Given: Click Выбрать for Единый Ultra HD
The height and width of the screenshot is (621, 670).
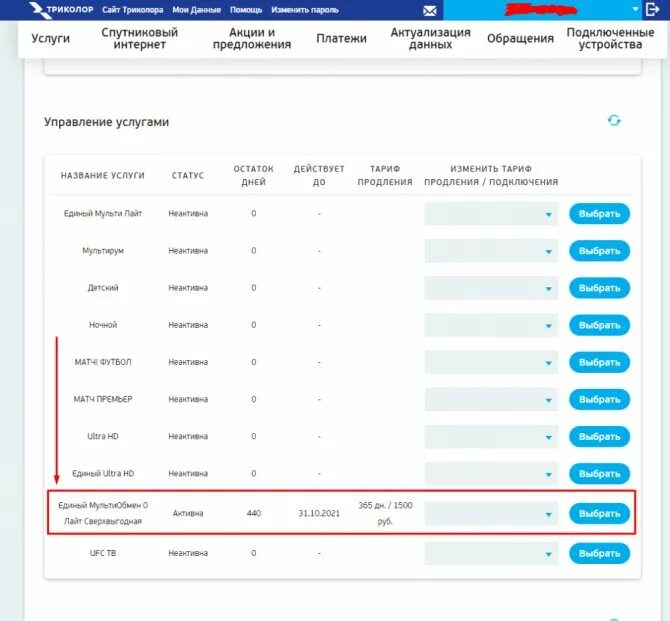Looking at the screenshot, I should [x=599, y=474].
